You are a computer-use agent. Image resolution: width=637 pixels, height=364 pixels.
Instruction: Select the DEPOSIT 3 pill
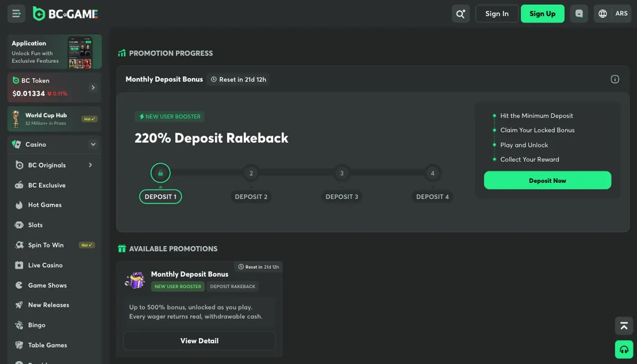click(342, 197)
